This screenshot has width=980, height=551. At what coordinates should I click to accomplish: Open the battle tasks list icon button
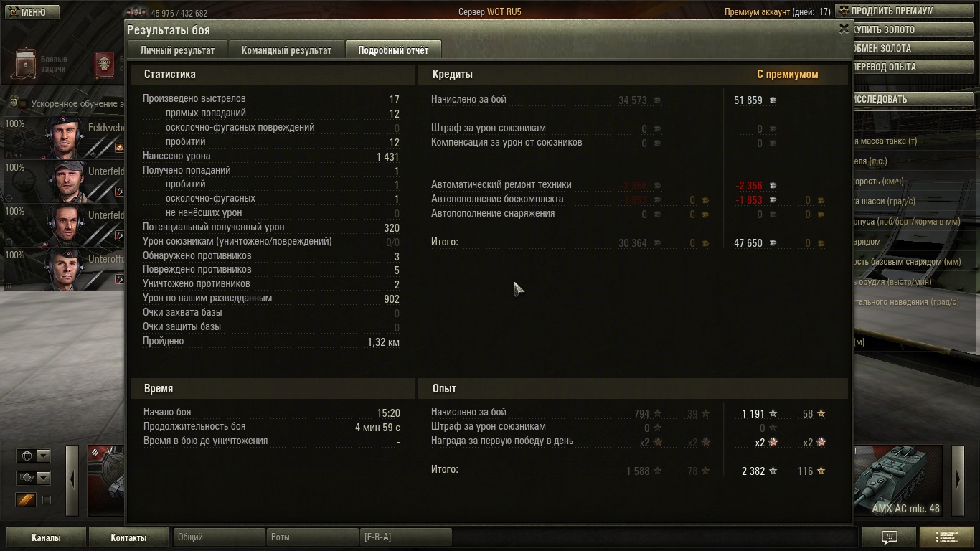pos(946,537)
